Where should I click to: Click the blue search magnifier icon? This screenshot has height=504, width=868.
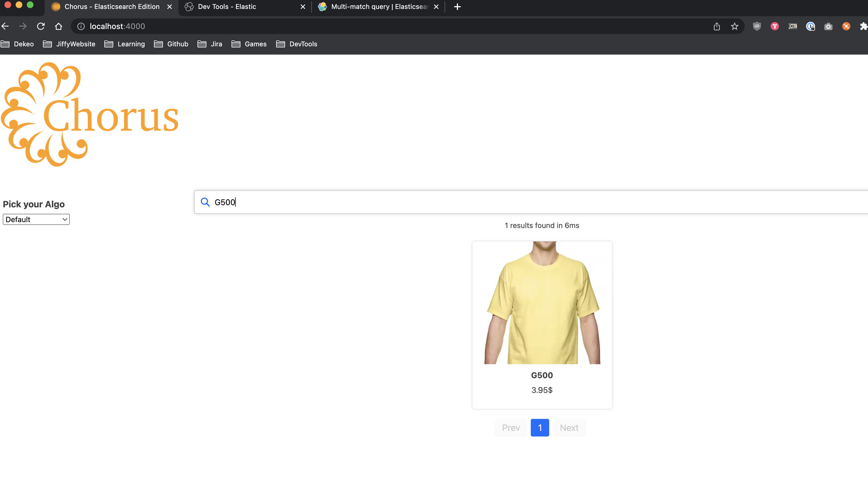(x=205, y=202)
